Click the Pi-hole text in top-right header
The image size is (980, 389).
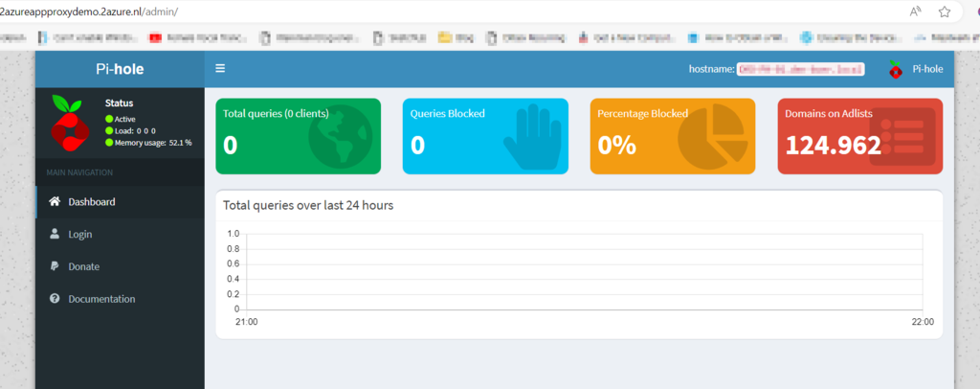(927, 69)
